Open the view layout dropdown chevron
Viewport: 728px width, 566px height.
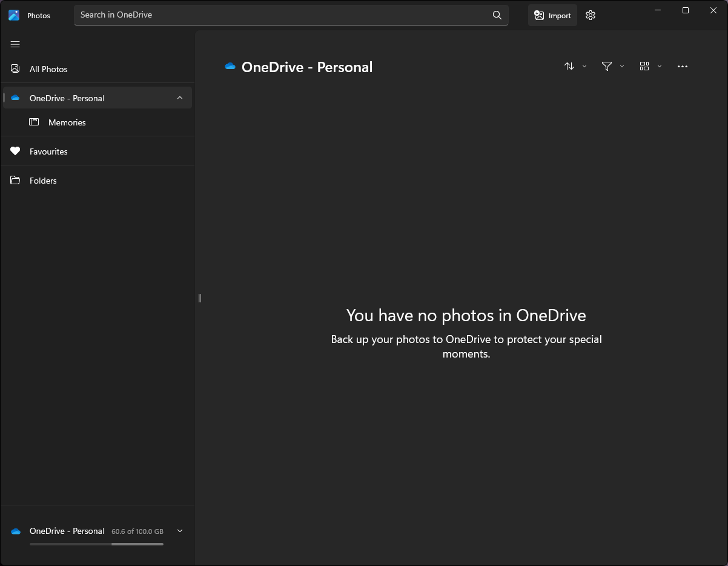coord(660,66)
